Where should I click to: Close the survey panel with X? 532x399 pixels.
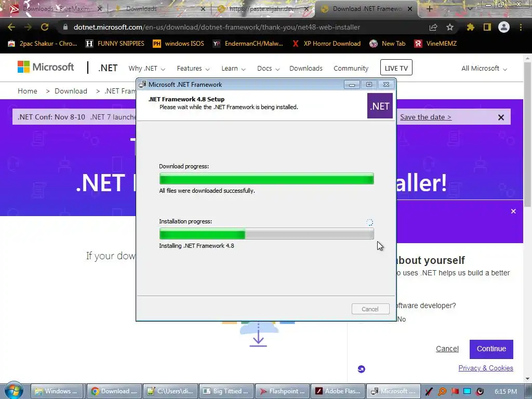click(x=513, y=211)
